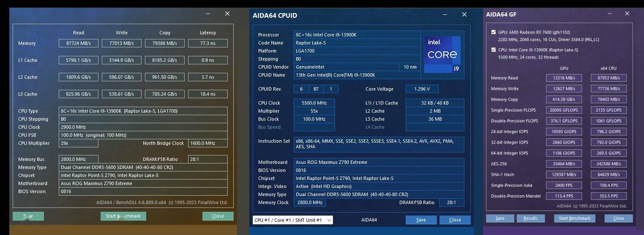Click the North Bridge Clock value 1600.0 MHz

(x=208, y=143)
